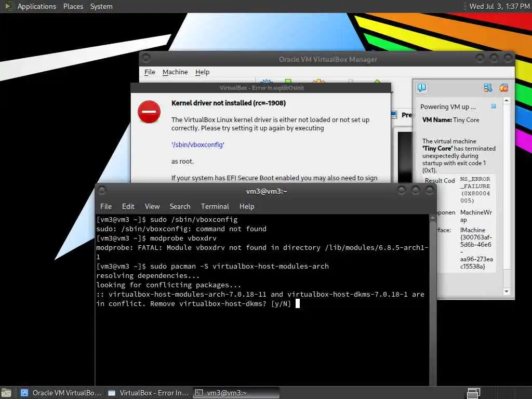Open the System menu in top panel
Screen dimensions: 532x399
pos(101,6)
